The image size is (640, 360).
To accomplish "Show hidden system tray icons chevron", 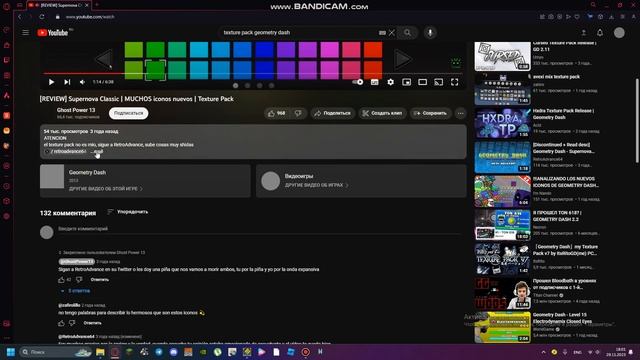I will pyautogui.click(x=543, y=352).
